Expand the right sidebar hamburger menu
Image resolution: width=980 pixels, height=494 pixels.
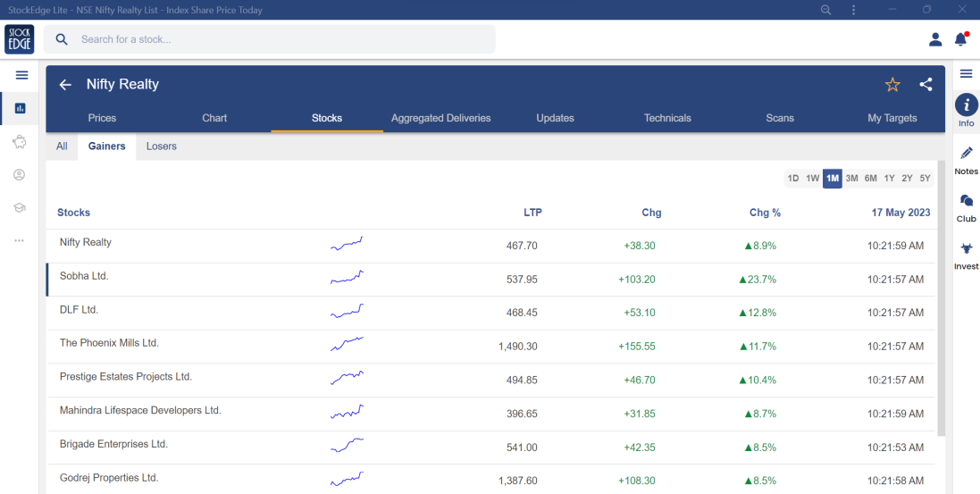(x=966, y=73)
